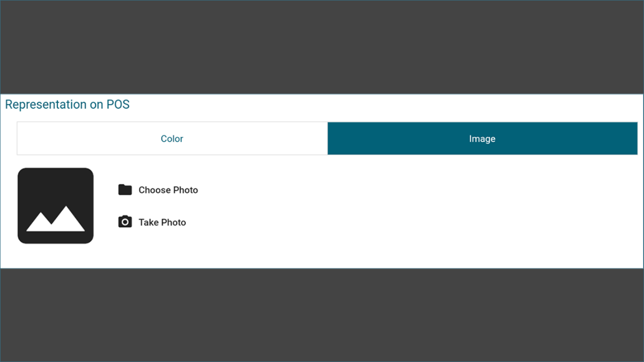Dismiss by clicking the gray area above
Screen dimensions: 644x362
[322, 47]
